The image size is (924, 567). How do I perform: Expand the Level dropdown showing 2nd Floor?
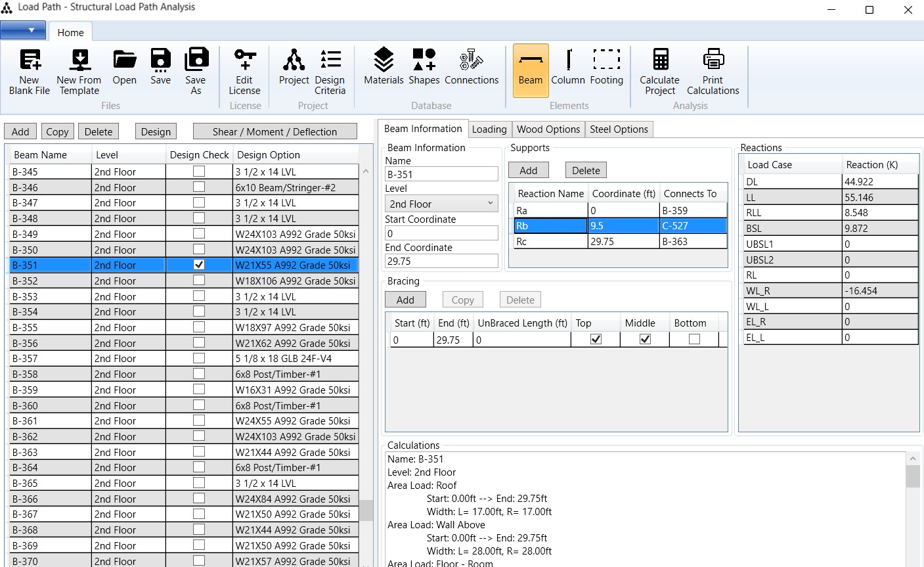coord(441,204)
